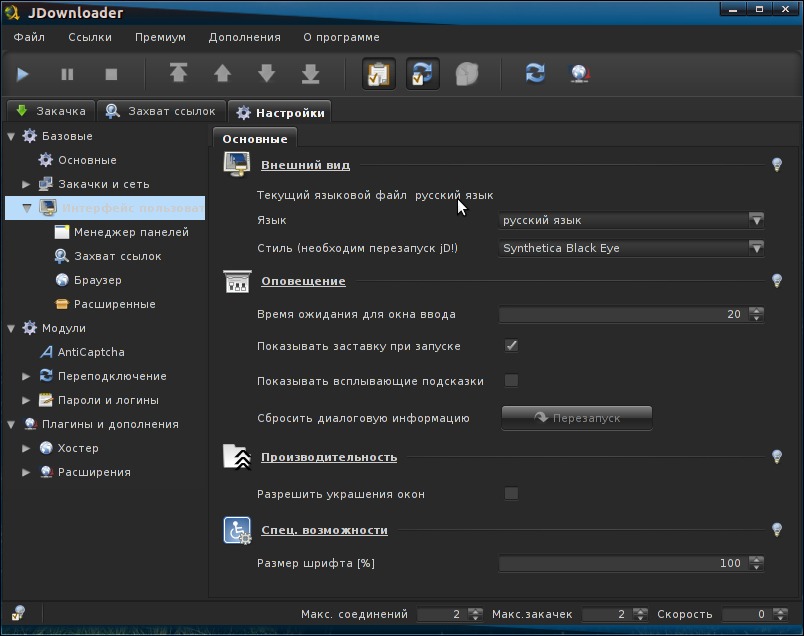
Task: Move selection to top of queue
Action: point(178,73)
